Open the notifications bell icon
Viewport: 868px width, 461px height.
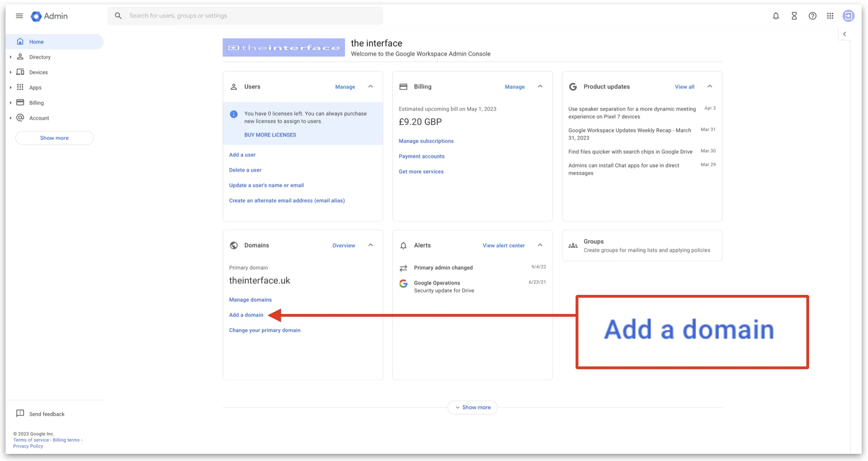point(776,16)
